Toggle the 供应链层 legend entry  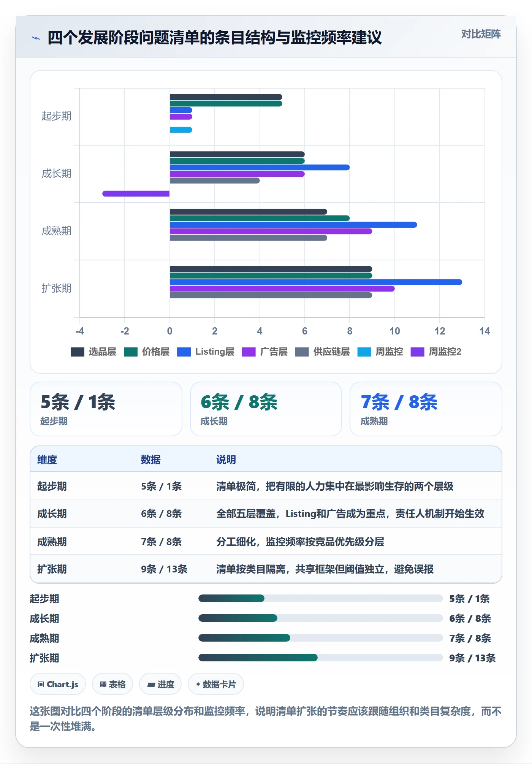pos(323,352)
